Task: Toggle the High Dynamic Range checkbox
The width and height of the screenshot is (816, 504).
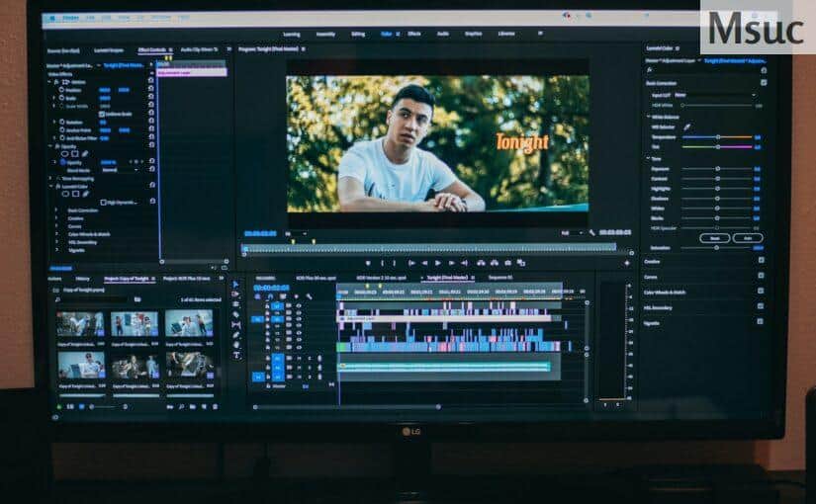Action: [x=103, y=203]
